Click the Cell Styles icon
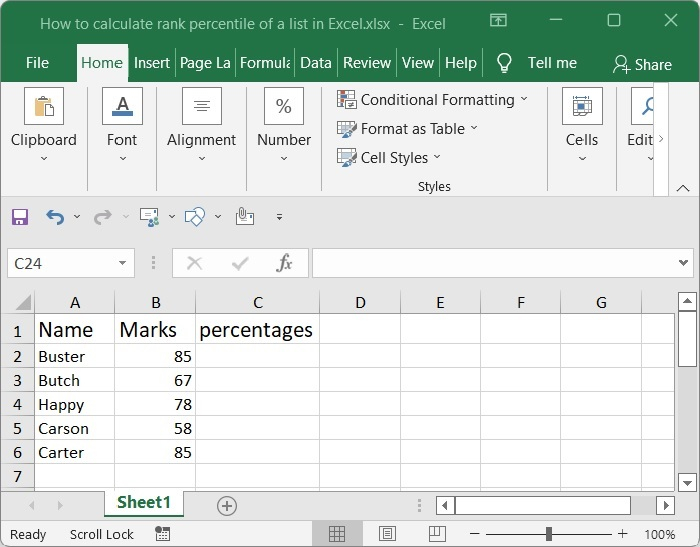 pos(347,157)
